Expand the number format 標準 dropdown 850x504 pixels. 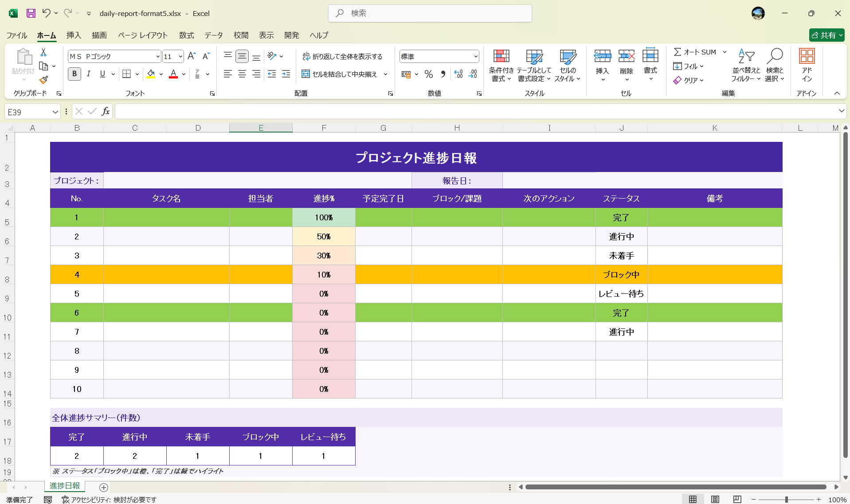476,56
